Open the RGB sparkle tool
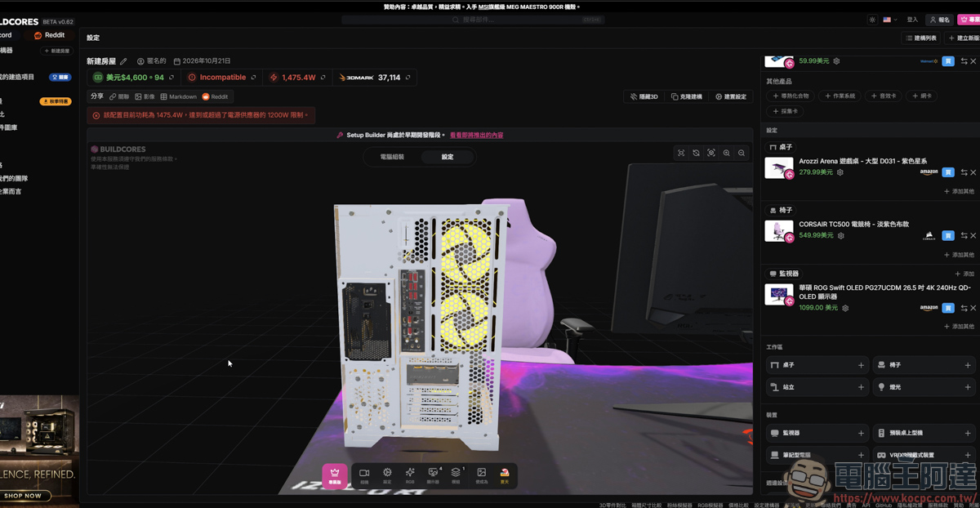This screenshot has height=508, width=980. coord(410,475)
